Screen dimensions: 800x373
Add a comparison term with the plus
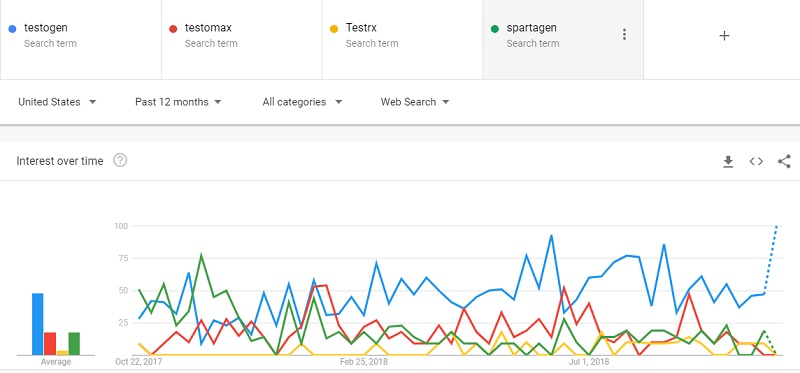724,35
